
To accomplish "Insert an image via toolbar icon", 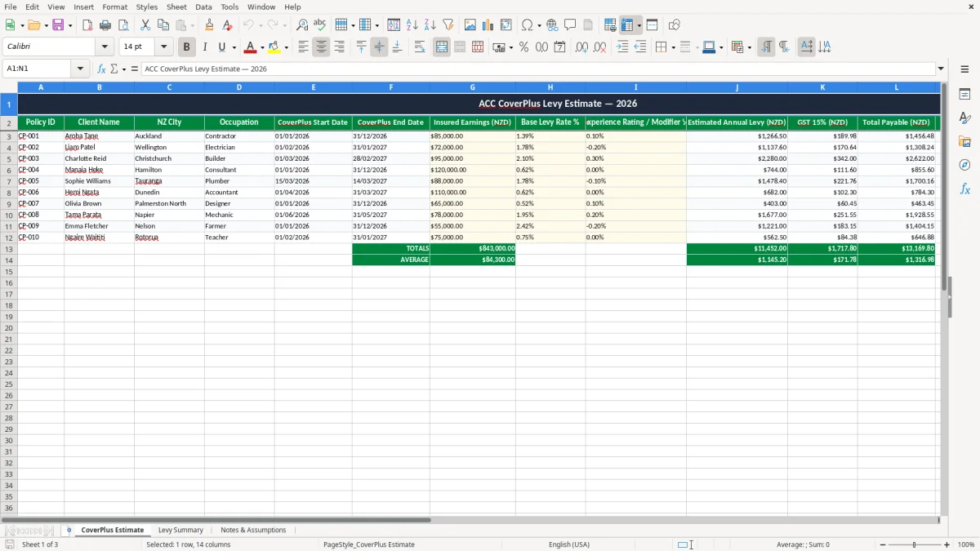I will point(470,25).
